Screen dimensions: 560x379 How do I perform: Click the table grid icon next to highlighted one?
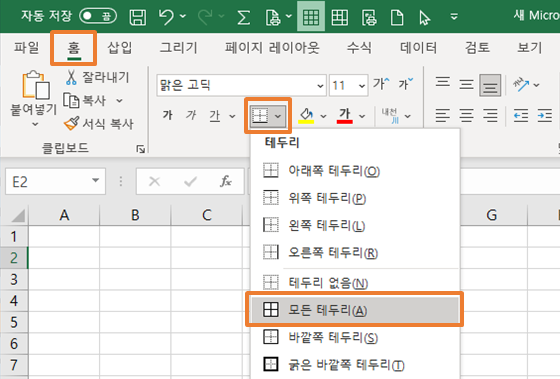pyautogui.click(x=340, y=17)
